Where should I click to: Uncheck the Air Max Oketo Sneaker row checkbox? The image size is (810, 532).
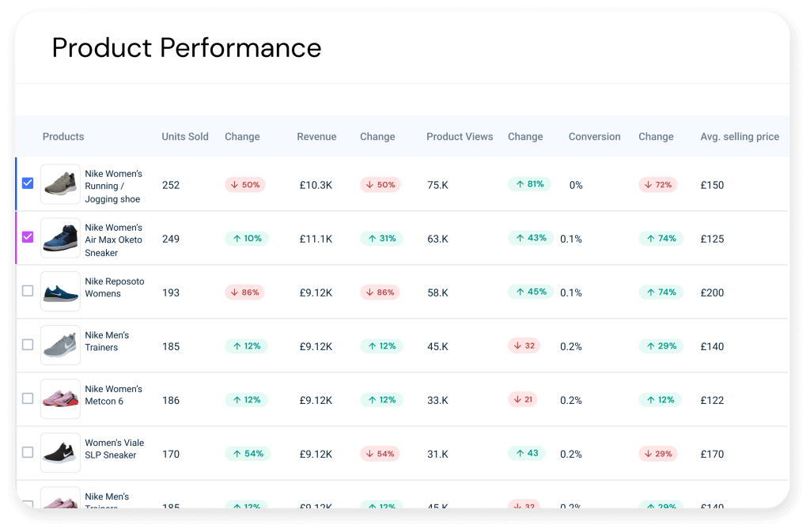28,236
